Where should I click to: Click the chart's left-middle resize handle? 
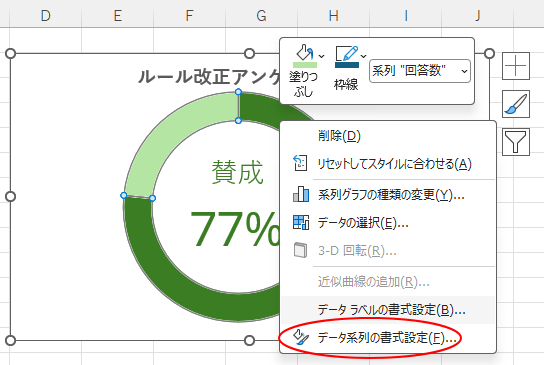coord(11,196)
